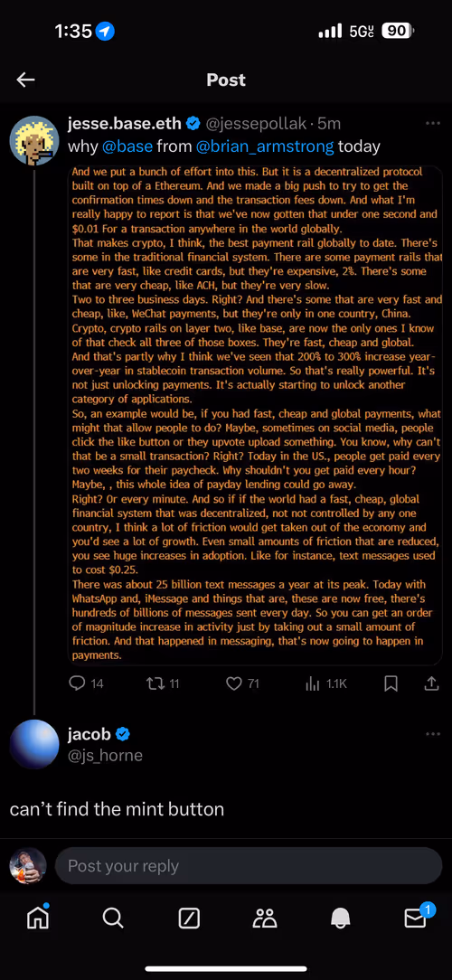Open the @base mention link
Viewport: 452px width, 980px height.
(127, 146)
